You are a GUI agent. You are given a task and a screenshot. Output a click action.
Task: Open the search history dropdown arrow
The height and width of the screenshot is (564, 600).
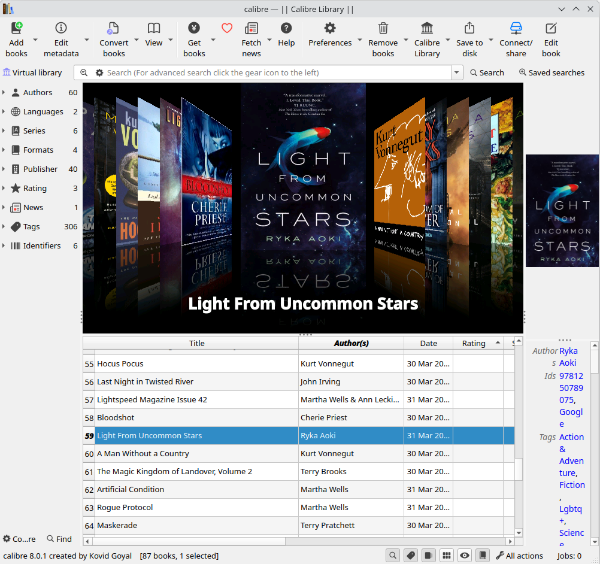click(458, 73)
